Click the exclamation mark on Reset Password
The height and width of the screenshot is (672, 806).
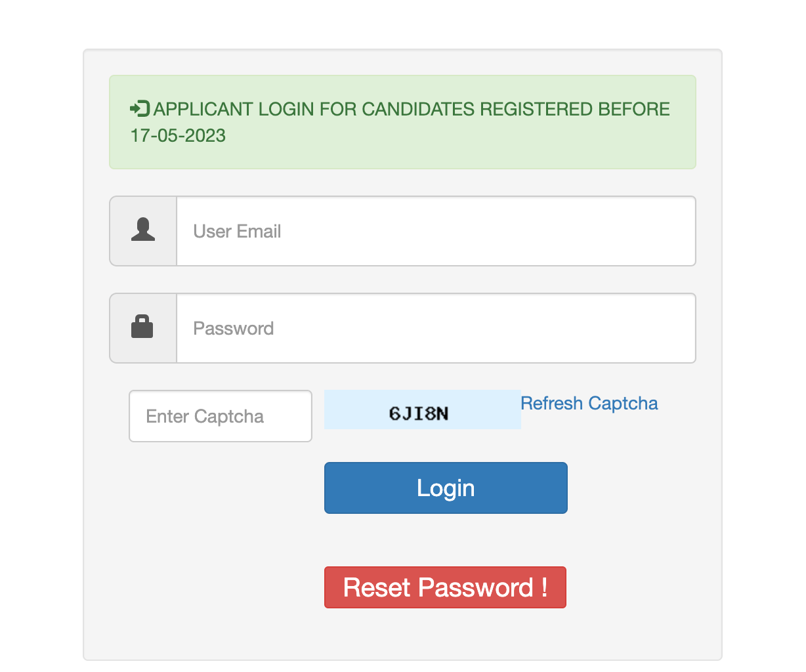pyautogui.click(x=544, y=587)
